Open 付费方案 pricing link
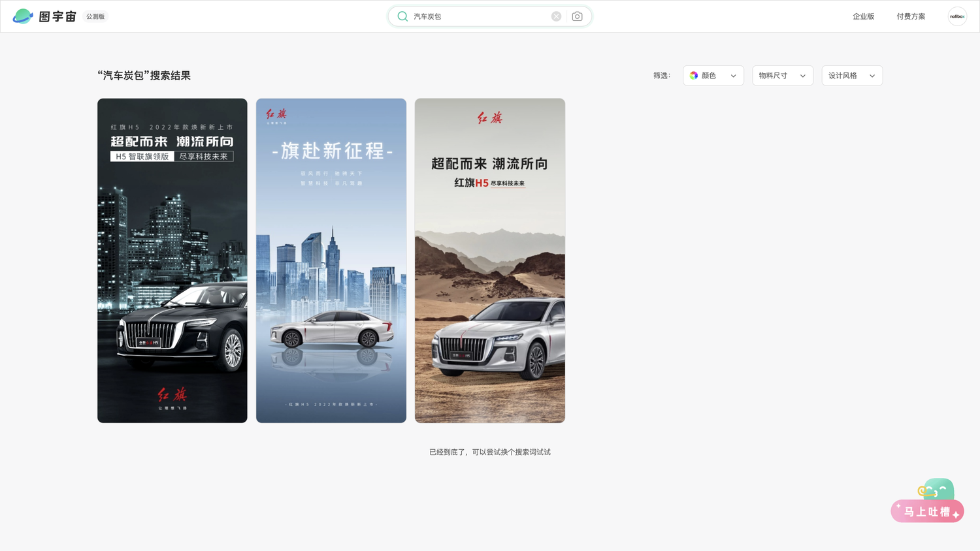Viewport: 980px width, 551px height. 911,16
